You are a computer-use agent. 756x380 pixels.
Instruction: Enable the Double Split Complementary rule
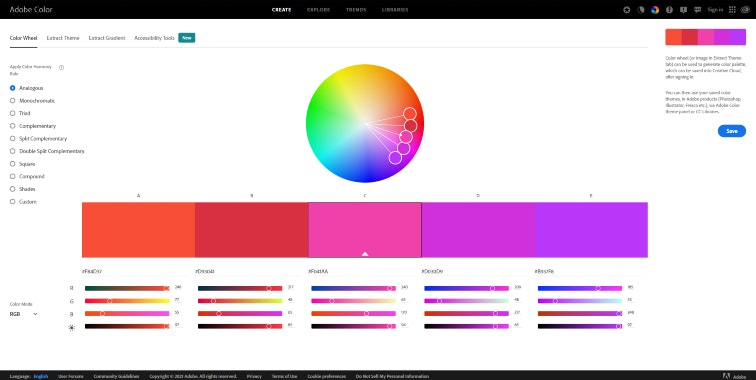(47, 151)
